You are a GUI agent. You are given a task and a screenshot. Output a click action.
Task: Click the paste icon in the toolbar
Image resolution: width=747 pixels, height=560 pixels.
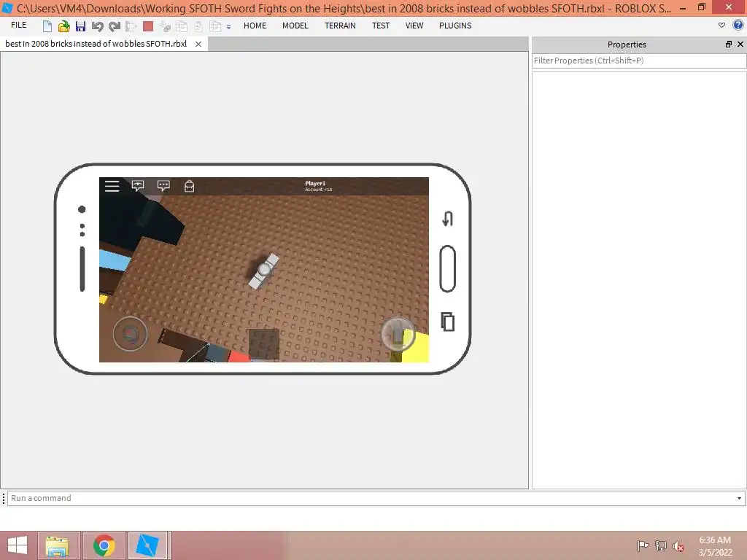pos(198,26)
